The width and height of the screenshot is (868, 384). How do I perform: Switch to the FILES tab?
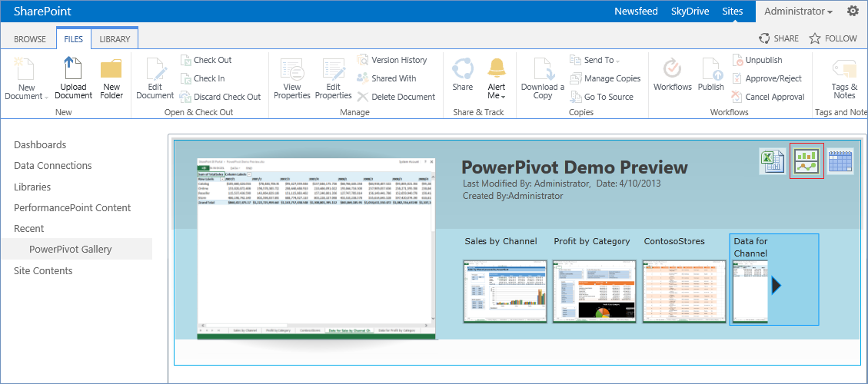tap(74, 39)
